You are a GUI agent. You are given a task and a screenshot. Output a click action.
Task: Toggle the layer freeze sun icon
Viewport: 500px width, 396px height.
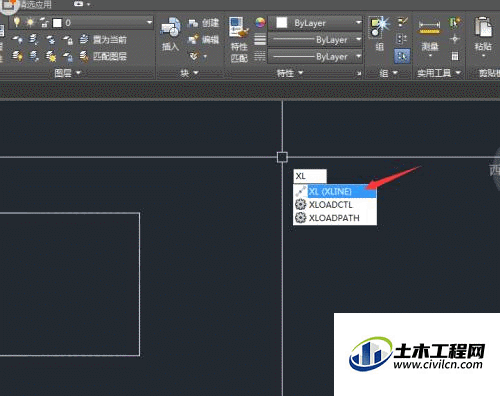pyautogui.click(x=30, y=23)
